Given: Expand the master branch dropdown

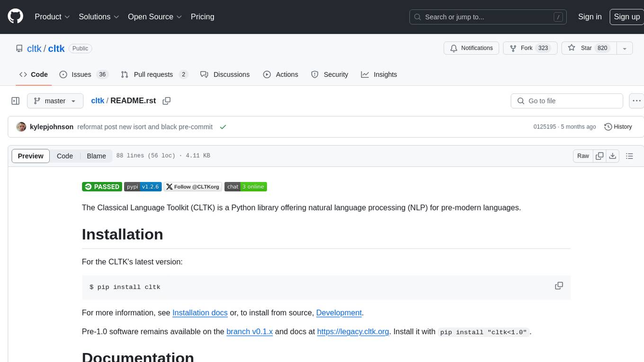Looking at the screenshot, I should tap(55, 101).
